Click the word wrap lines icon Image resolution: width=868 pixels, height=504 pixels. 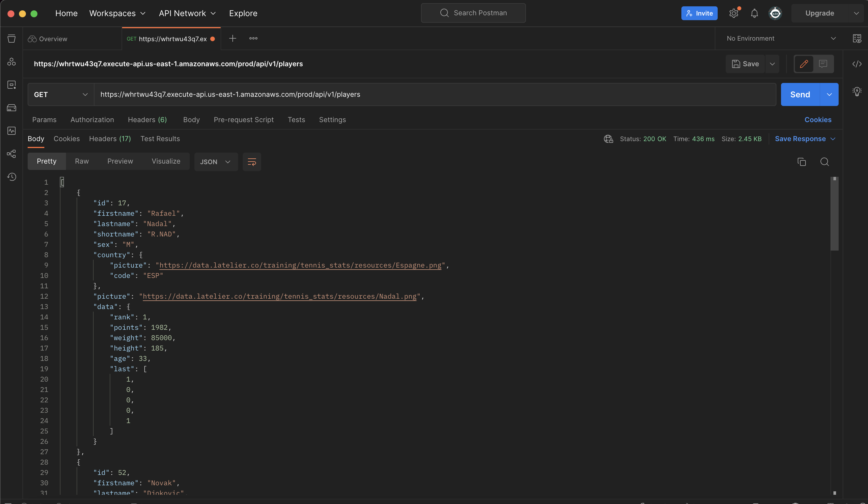252,162
